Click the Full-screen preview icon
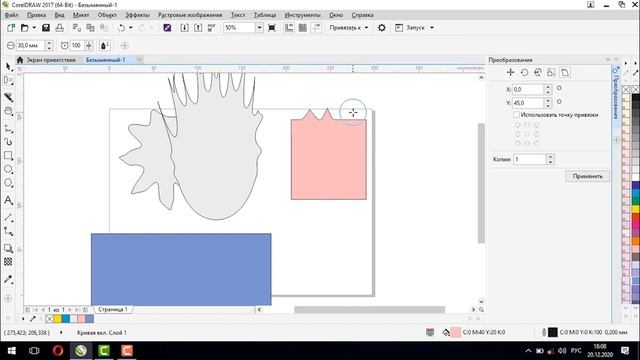Image resolution: width=640 pixels, height=360 pixels. coord(272,28)
